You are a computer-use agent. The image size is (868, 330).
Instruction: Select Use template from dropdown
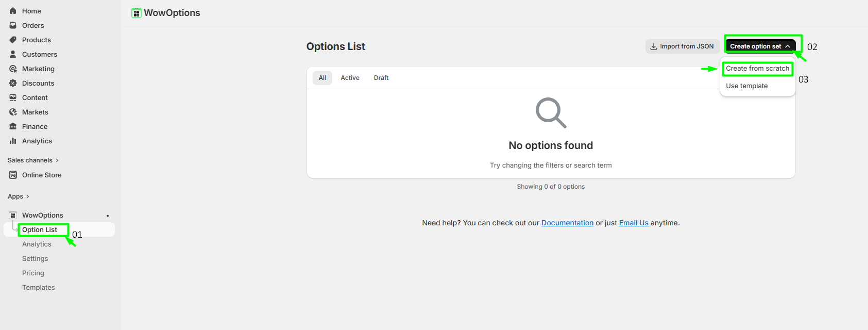(x=746, y=86)
